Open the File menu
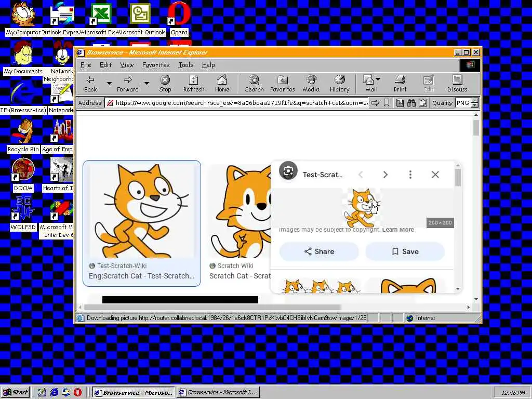532x399 pixels. tap(86, 65)
